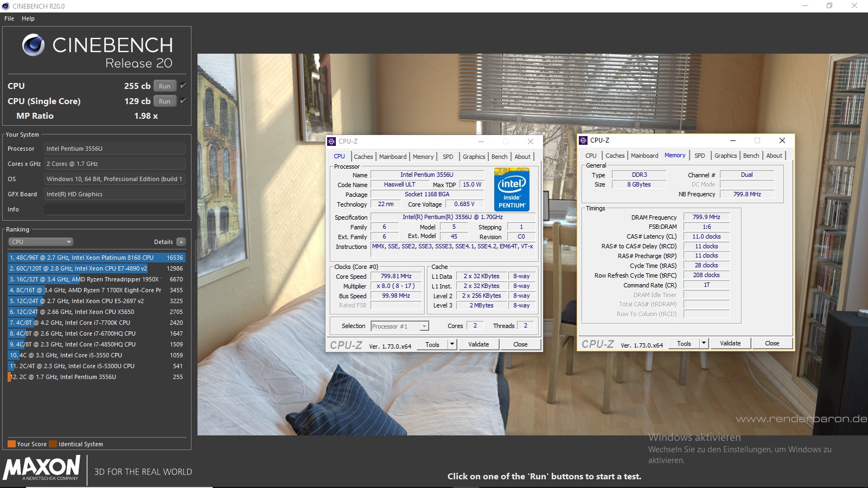Click the empty Info input field
Screen dimensions: 868x488
114,209
